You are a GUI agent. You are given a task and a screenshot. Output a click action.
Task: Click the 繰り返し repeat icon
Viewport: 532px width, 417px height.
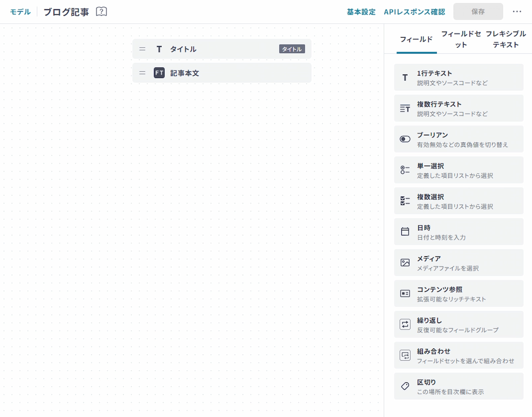405,324
